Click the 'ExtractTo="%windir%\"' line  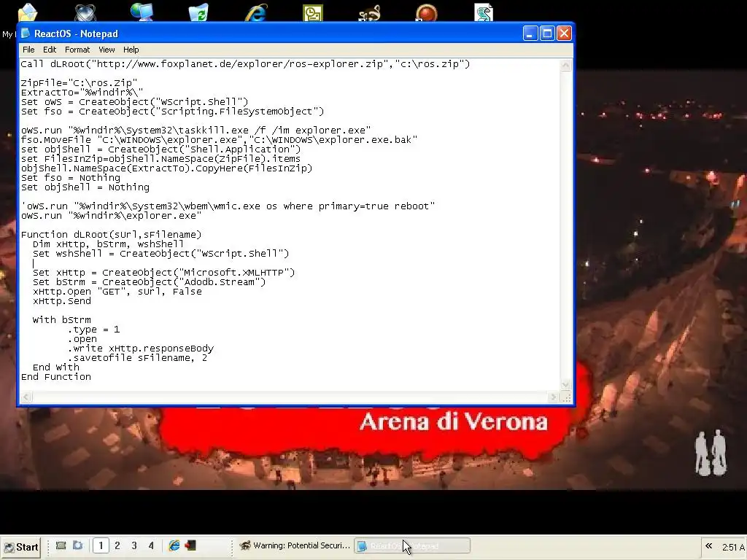(82, 93)
